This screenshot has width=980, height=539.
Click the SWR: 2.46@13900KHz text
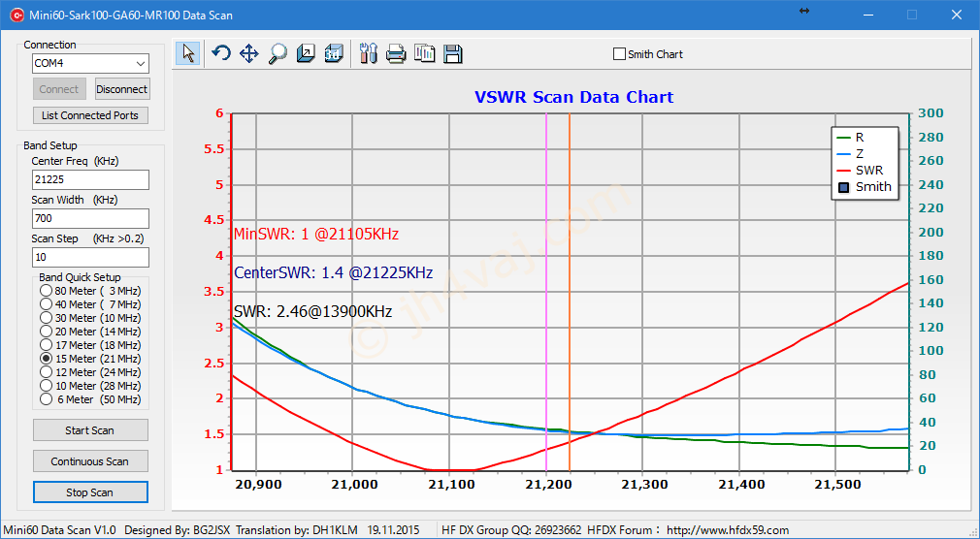312,311
